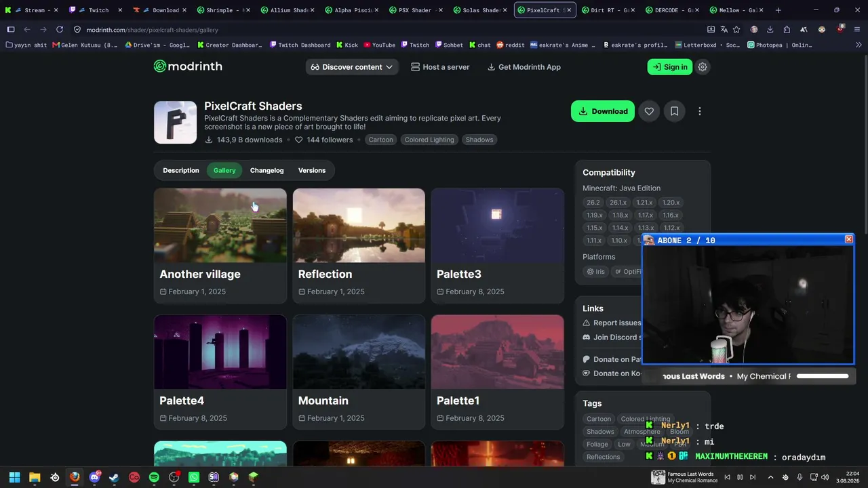The height and width of the screenshot is (488, 868).
Task: Skip to previous track in taskbar media
Action: [x=727, y=477]
